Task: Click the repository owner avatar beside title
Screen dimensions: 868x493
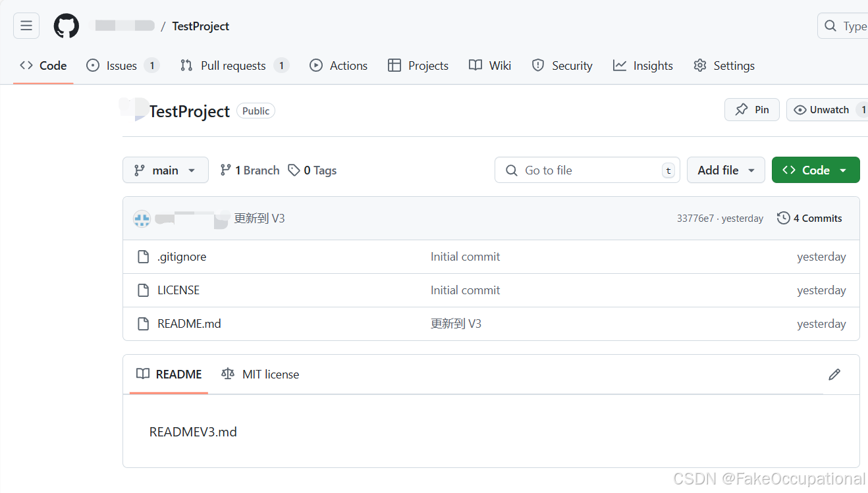Action: coord(134,110)
